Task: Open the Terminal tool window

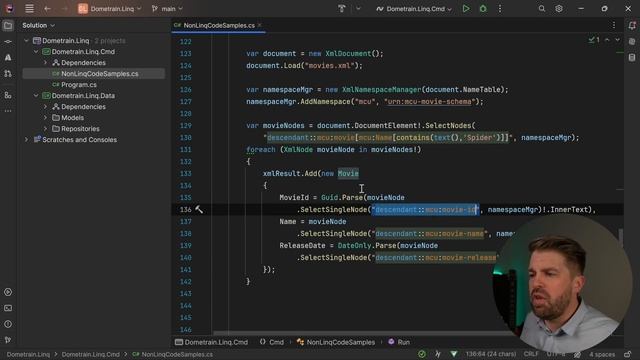Action: coord(8,308)
